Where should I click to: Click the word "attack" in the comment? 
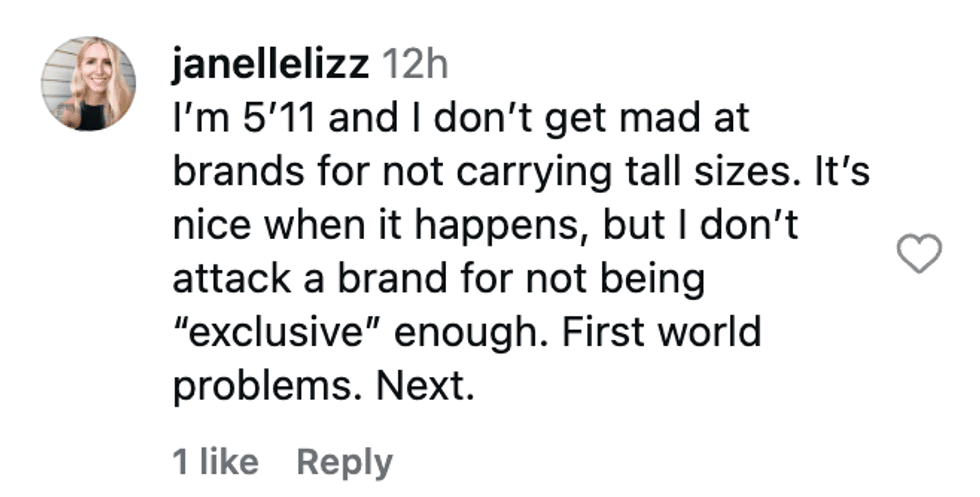pyautogui.click(x=232, y=279)
